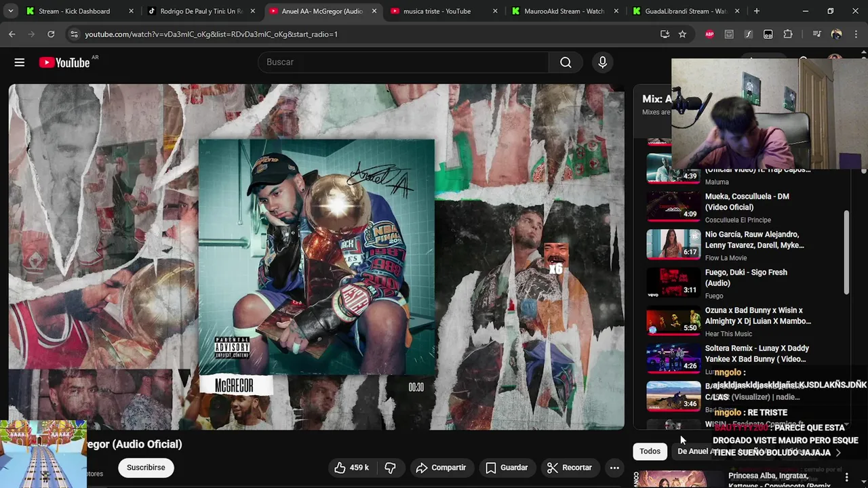Install app icon in address bar
The image size is (868, 488).
click(x=665, y=34)
